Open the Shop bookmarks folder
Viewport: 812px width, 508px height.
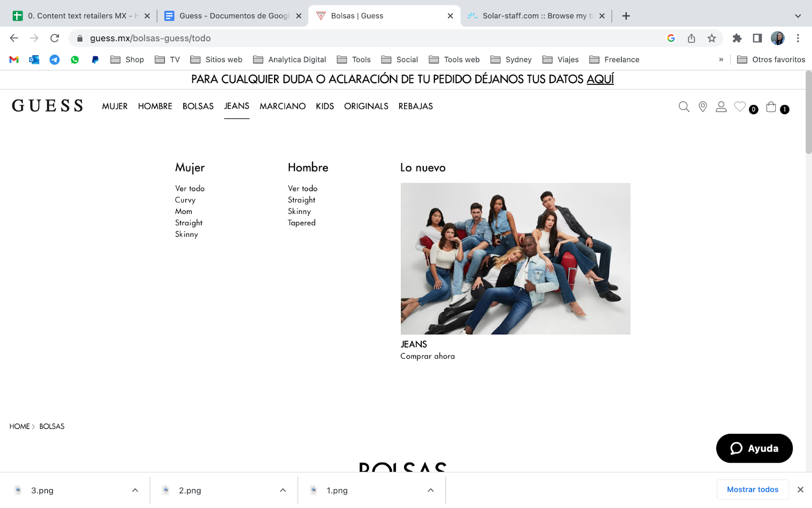click(x=127, y=59)
